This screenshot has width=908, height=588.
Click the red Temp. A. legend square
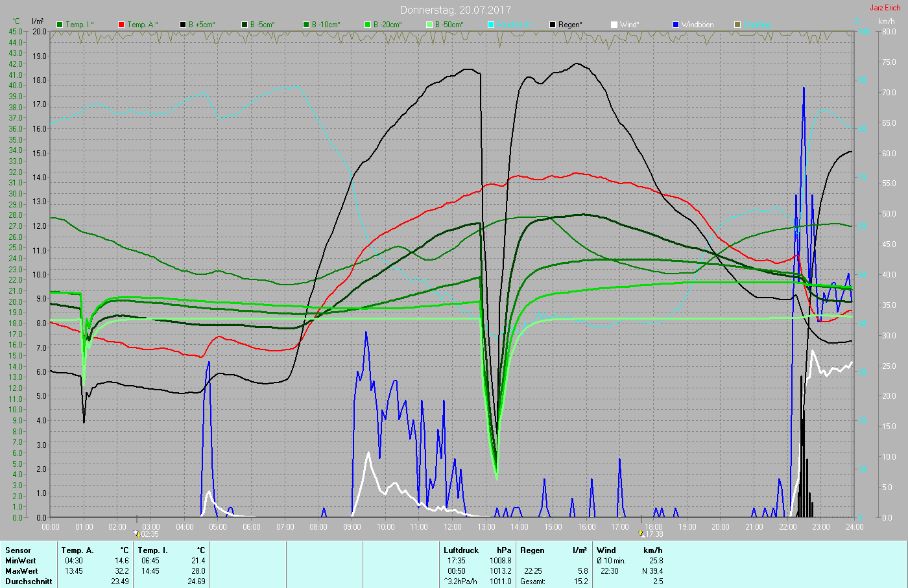click(121, 25)
